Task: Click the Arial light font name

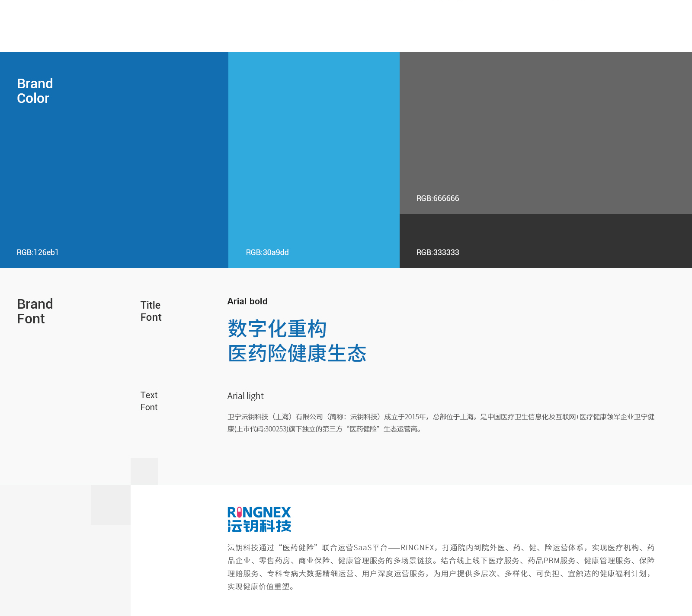Action: (x=245, y=396)
